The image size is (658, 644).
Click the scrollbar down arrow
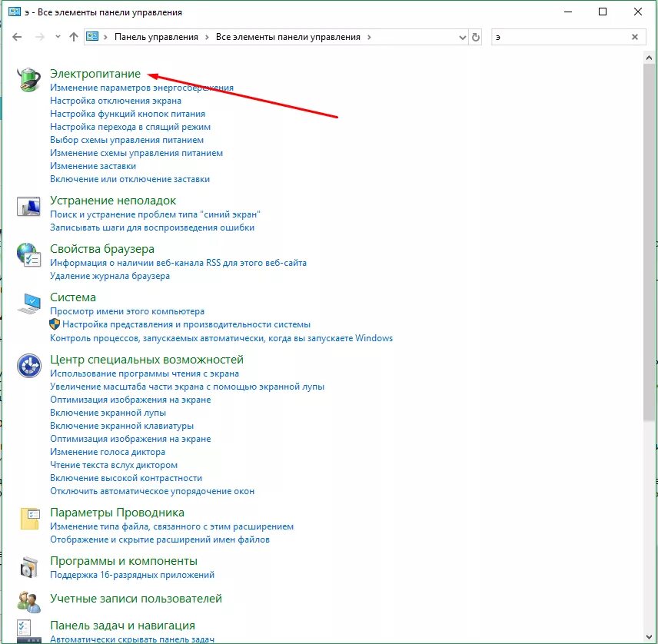[649, 638]
